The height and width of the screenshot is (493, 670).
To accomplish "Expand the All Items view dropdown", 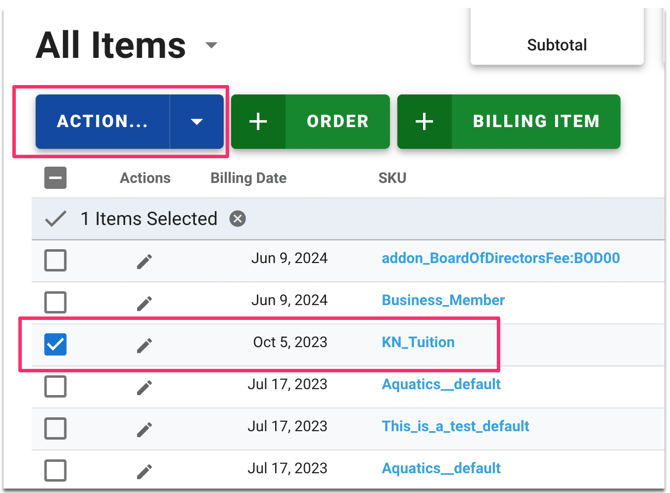I will pyautogui.click(x=211, y=46).
